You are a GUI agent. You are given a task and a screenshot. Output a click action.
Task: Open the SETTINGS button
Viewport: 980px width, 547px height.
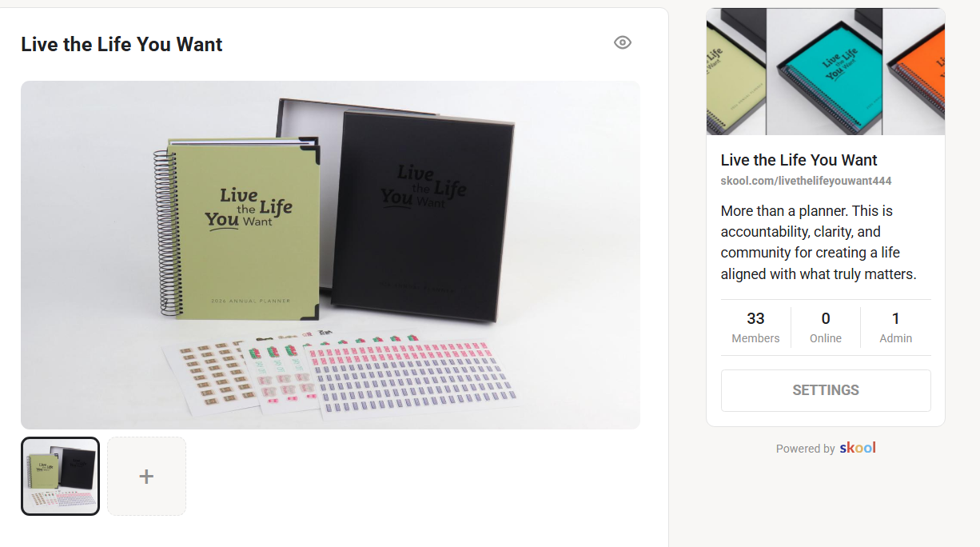pyautogui.click(x=826, y=390)
